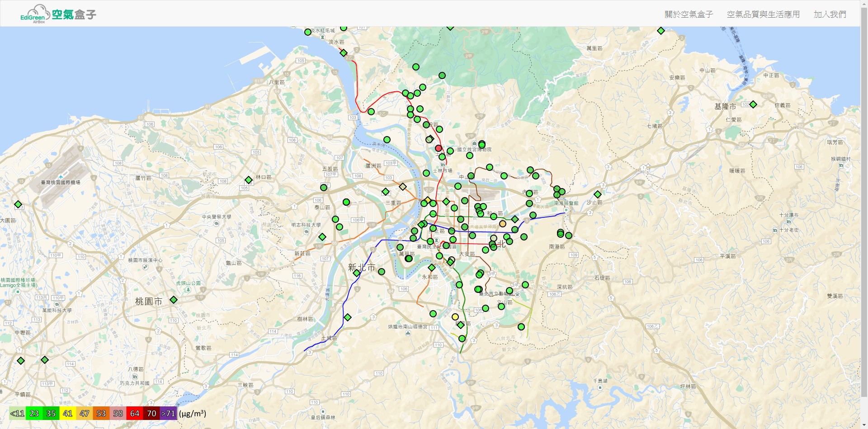
Task: Click the red 64 legend swatch
Action: (134, 413)
